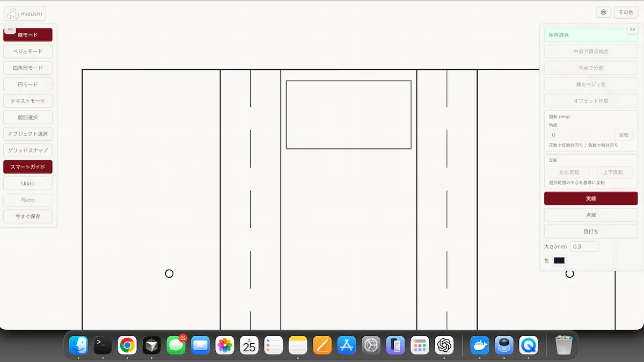
Task: Open Terminal from the dock
Action: pos(103,345)
